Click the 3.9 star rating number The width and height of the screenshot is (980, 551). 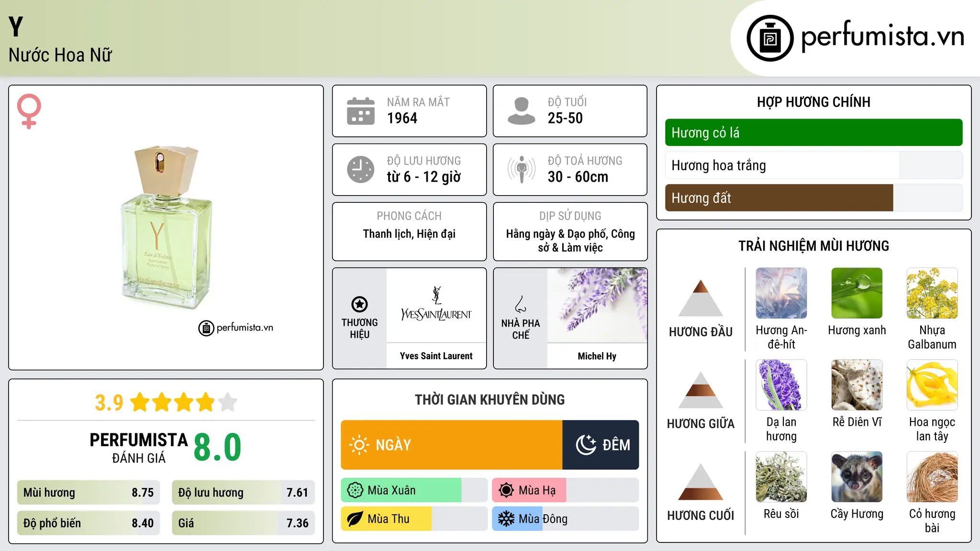[109, 403]
